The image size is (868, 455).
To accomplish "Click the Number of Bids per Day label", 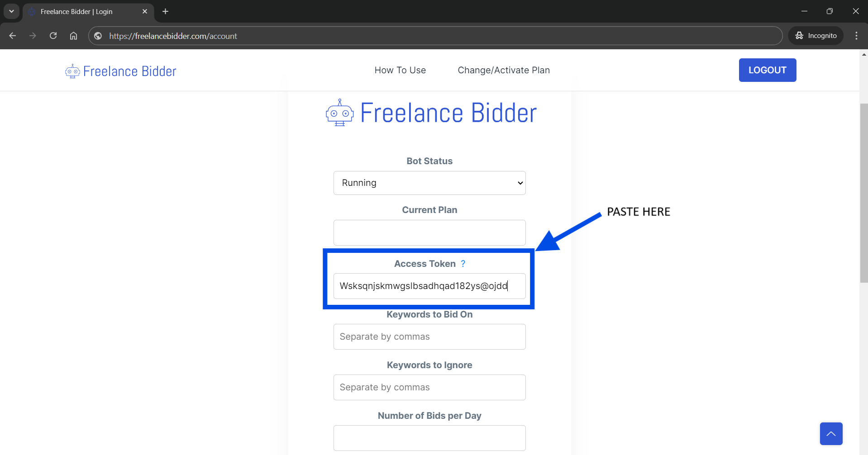I will (429, 416).
